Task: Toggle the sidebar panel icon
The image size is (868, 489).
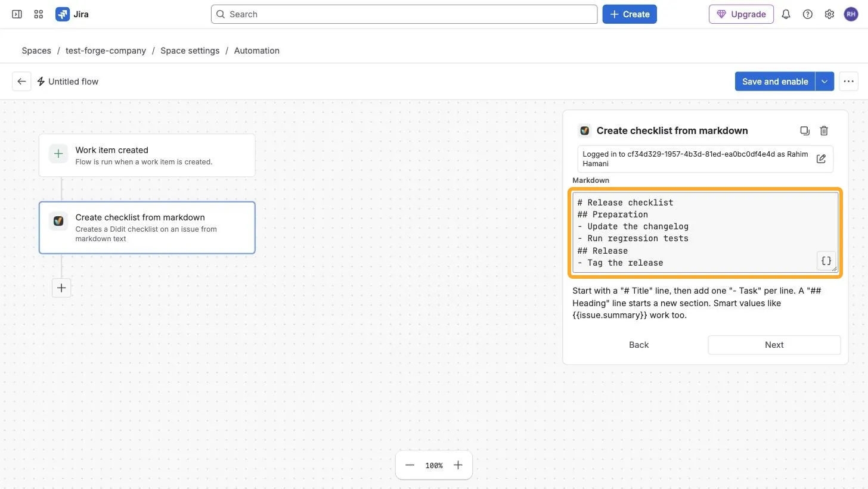Action: point(17,14)
